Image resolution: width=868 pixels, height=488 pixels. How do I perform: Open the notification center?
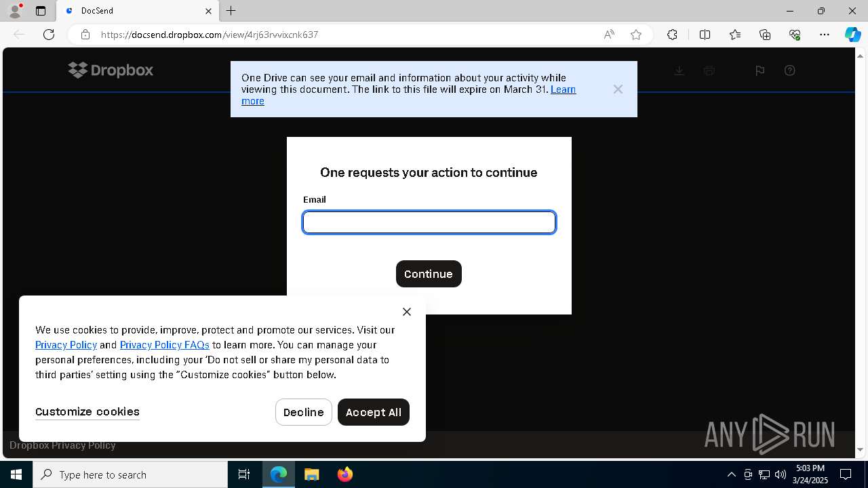click(x=846, y=474)
